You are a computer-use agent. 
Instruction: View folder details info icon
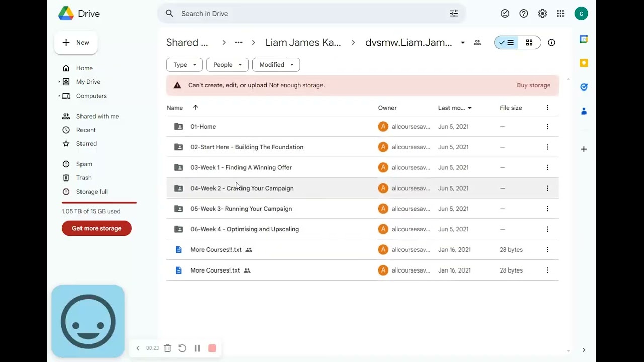click(x=551, y=43)
